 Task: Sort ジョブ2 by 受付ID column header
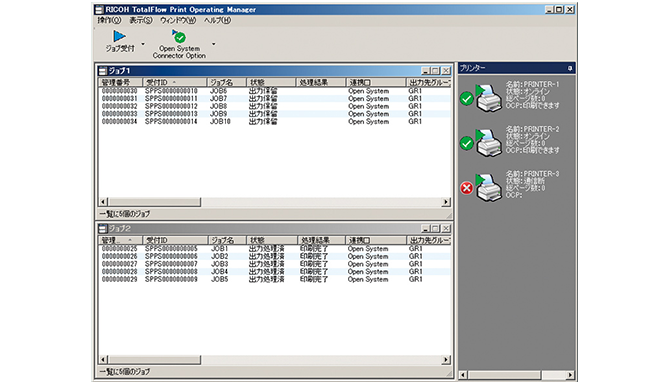pyautogui.click(x=175, y=240)
